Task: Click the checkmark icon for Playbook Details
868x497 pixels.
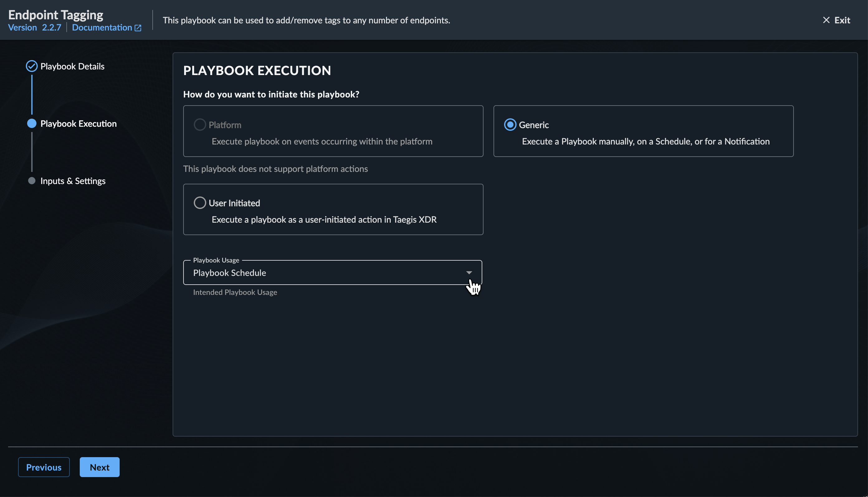Action: click(32, 66)
